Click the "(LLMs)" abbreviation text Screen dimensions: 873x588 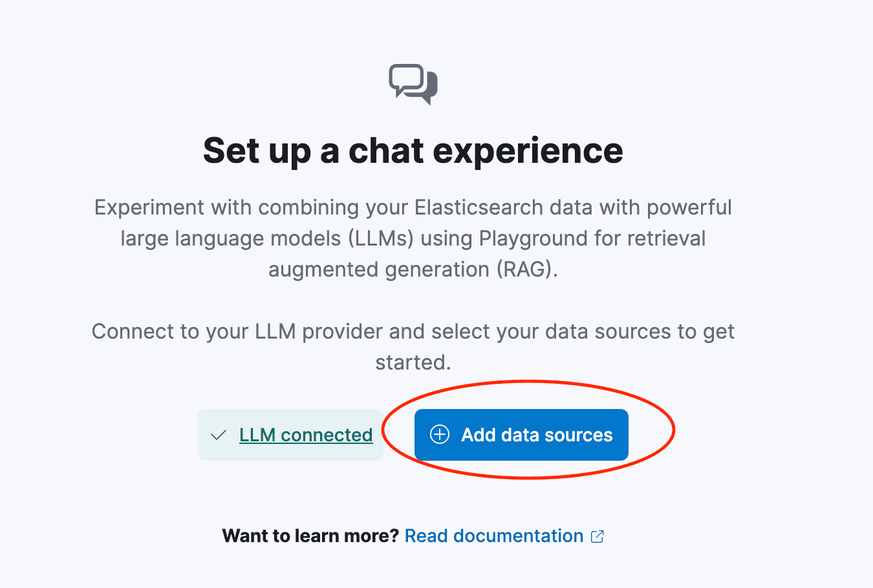pyautogui.click(x=381, y=238)
